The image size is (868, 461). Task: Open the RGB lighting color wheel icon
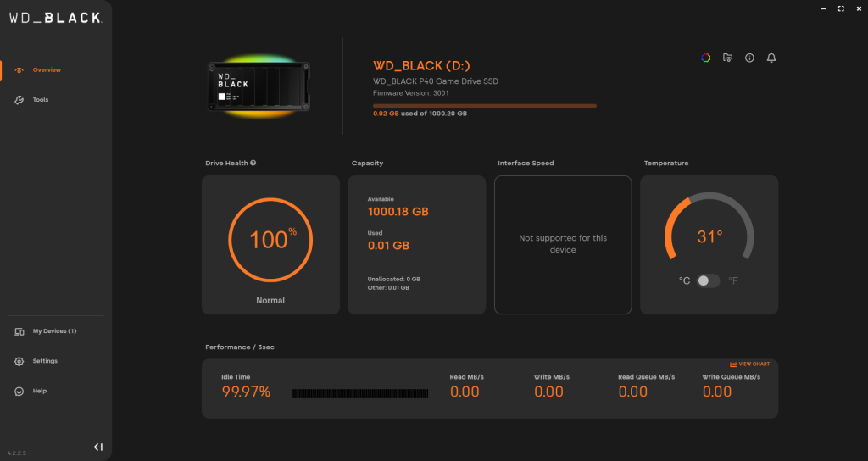[x=706, y=58]
